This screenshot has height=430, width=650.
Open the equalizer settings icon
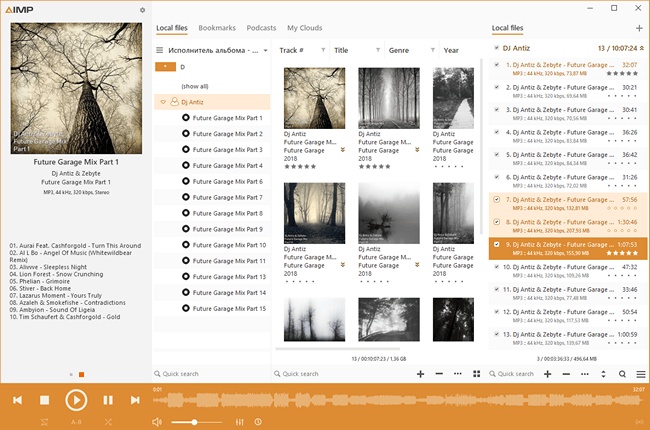click(238, 422)
